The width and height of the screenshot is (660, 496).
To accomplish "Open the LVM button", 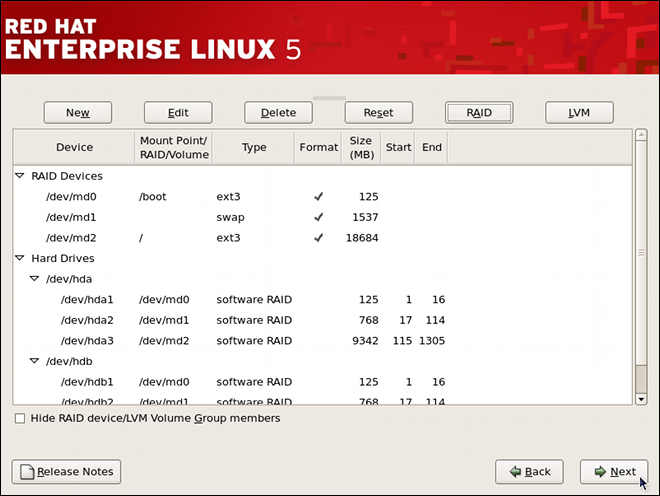I will (x=579, y=112).
